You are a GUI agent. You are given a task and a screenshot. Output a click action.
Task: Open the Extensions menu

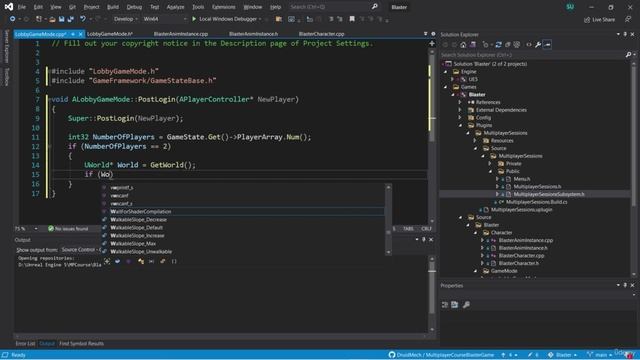[x=223, y=7]
